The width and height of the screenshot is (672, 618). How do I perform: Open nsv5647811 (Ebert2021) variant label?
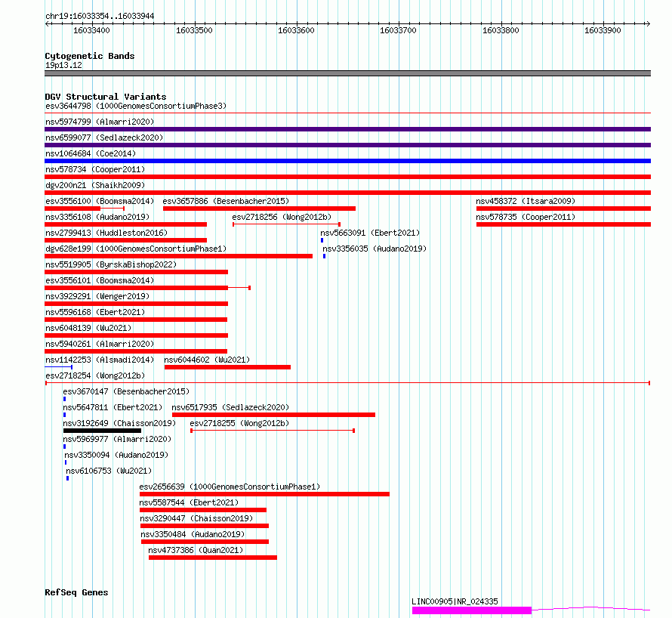tap(113, 407)
